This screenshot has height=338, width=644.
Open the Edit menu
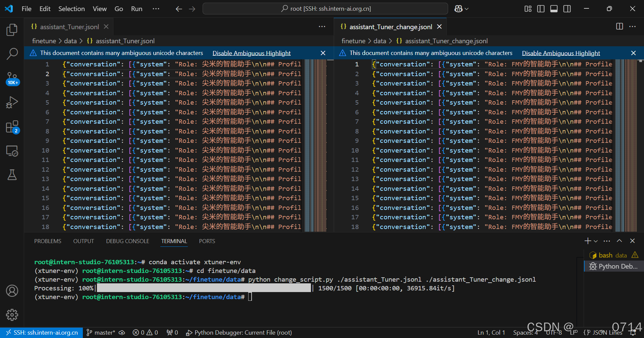(45, 9)
